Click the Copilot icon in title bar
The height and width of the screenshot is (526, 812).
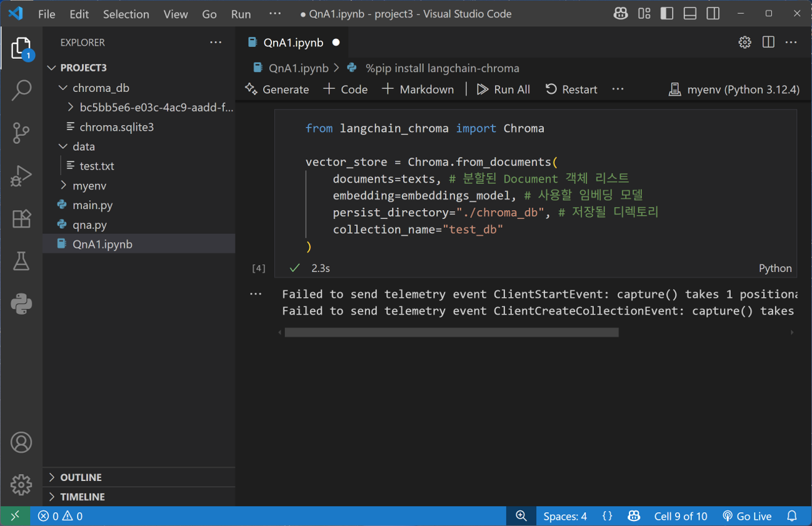[x=621, y=14]
